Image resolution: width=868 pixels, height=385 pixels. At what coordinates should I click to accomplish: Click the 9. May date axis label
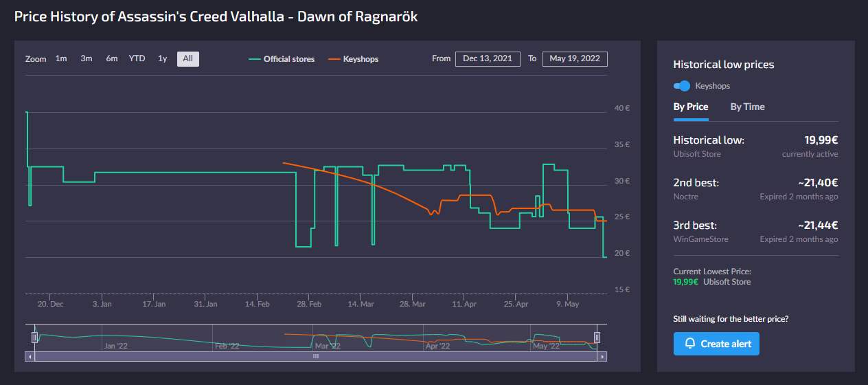[568, 303]
